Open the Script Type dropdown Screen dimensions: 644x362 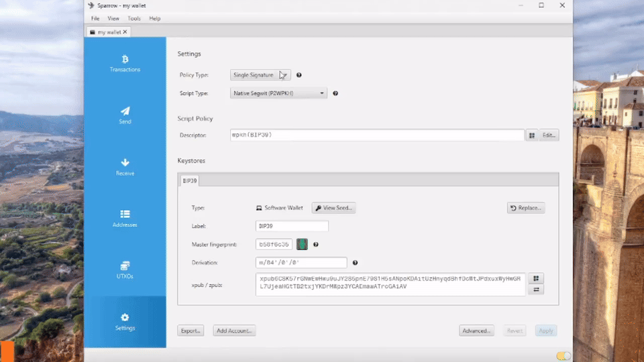(278, 93)
